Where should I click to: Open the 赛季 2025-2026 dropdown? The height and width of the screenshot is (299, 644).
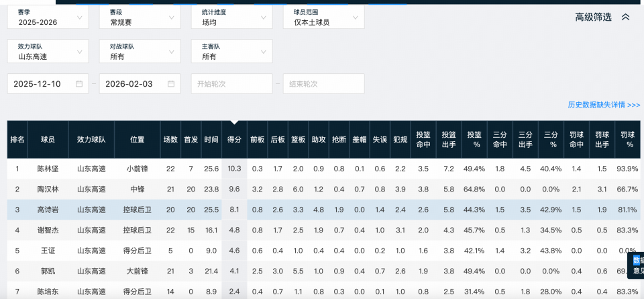(x=48, y=17)
